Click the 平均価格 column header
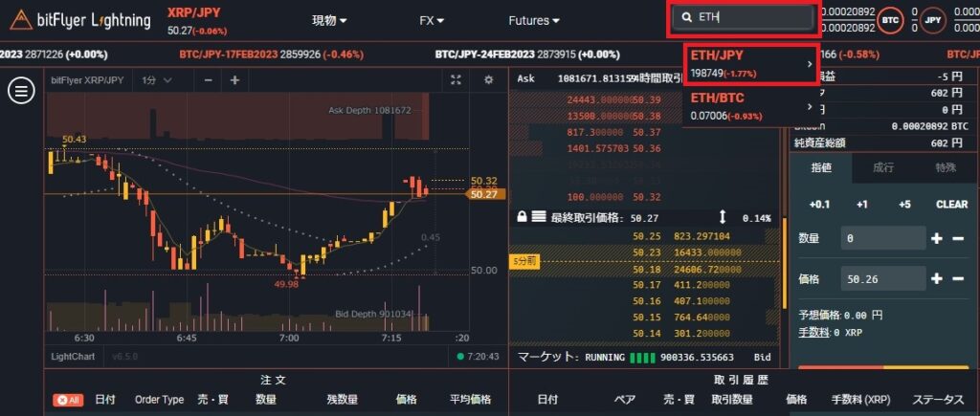The width and height of the screenshot is (980, 416). (470, 400)
